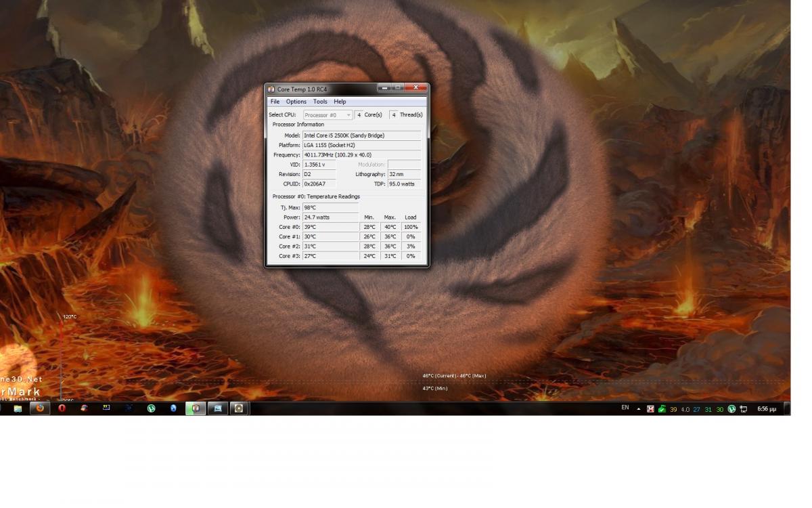This screenshot has width=812, height=508.
Task: Open the File menu in Core Temp
Action: (x=275, y=102)
